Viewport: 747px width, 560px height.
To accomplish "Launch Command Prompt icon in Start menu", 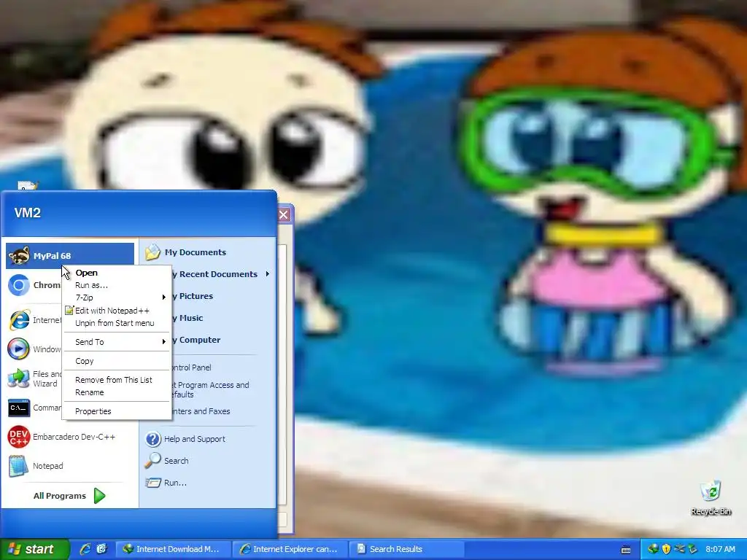I will click(x=19, y=408).
